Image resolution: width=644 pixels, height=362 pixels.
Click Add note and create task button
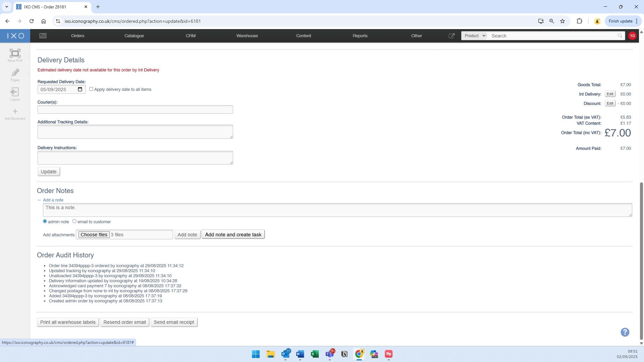[233, 235]
